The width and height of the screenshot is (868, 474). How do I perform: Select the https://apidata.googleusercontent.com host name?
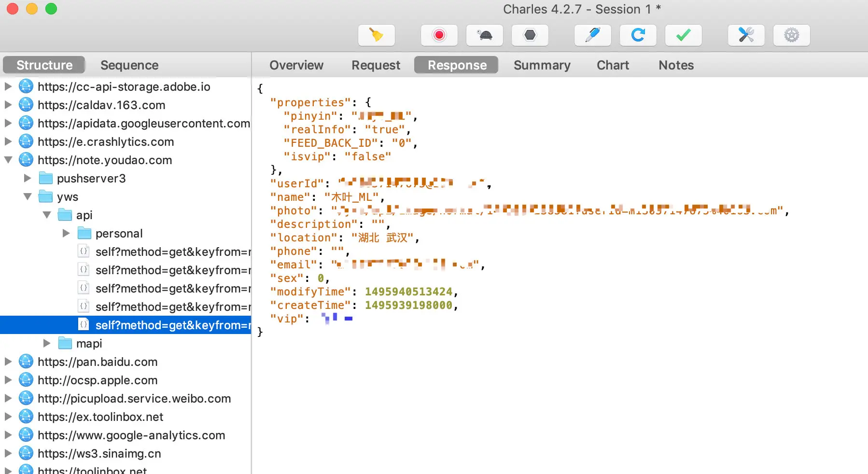144,124
